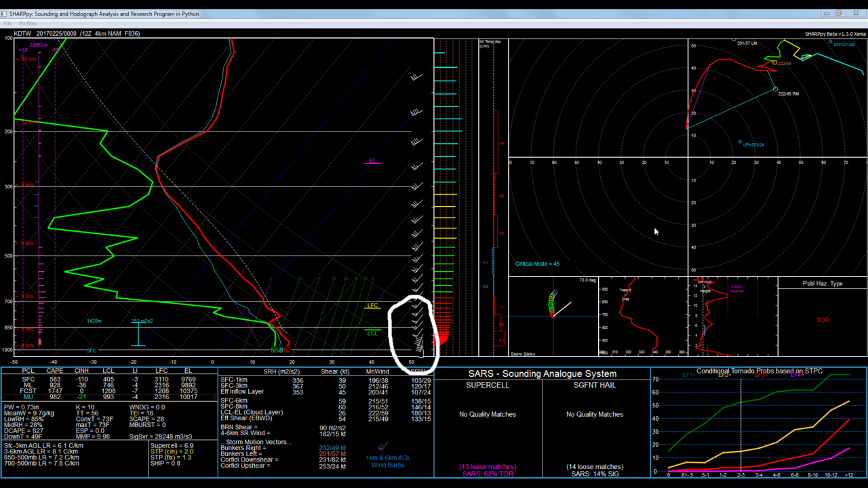Click the LFC level marker on Skew-T

[x=372, y=306]
